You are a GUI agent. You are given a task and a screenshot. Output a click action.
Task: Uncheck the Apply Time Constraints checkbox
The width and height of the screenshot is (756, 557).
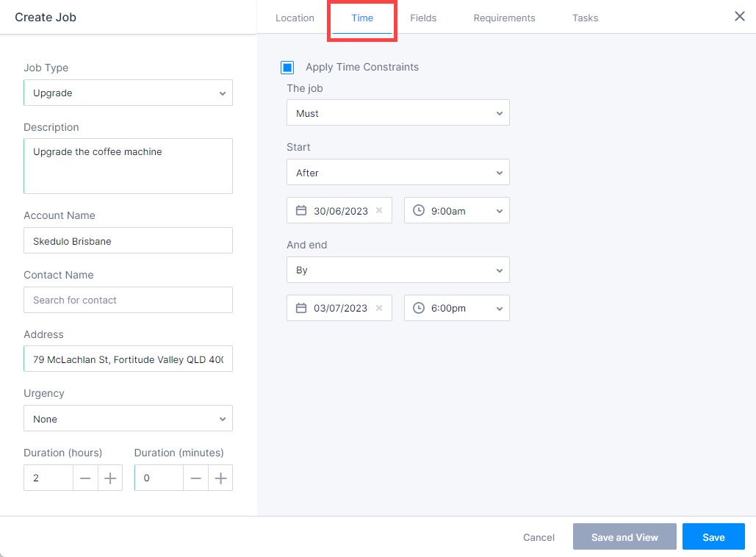287,67
